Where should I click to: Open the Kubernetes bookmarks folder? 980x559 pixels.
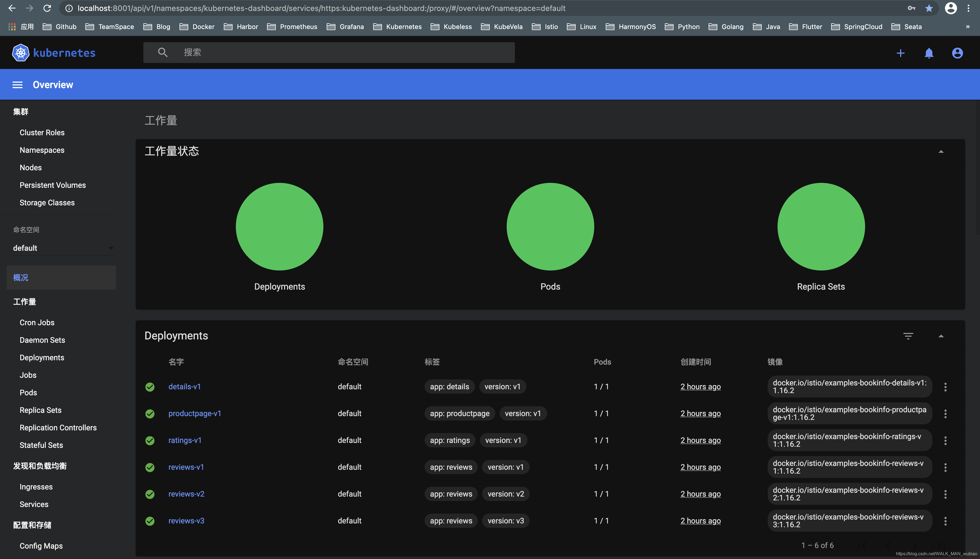point(398,27)
